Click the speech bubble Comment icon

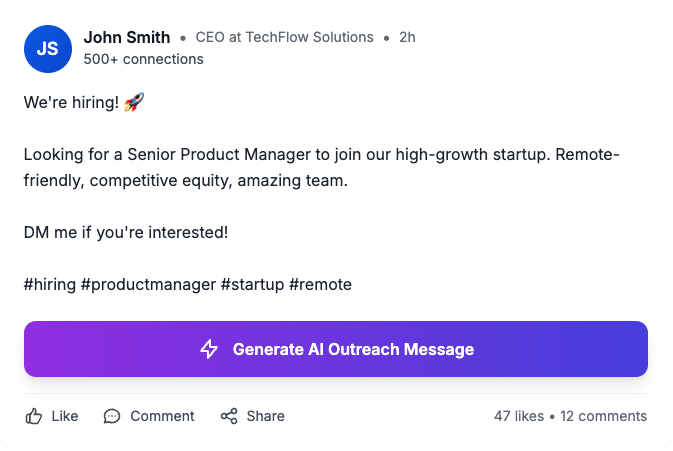(112, 416)
